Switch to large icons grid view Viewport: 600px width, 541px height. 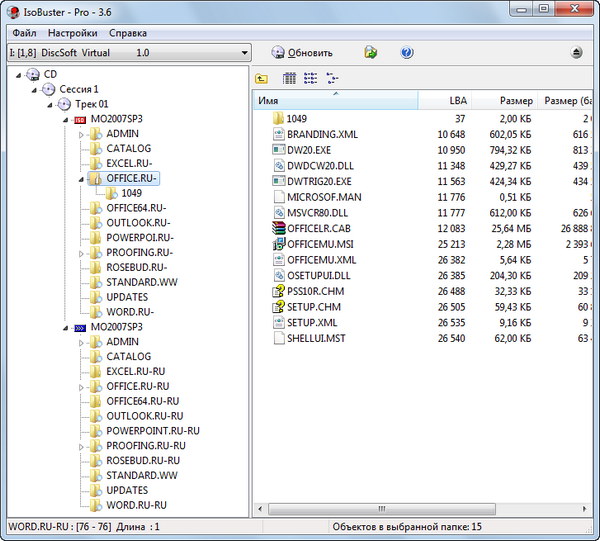289,78
